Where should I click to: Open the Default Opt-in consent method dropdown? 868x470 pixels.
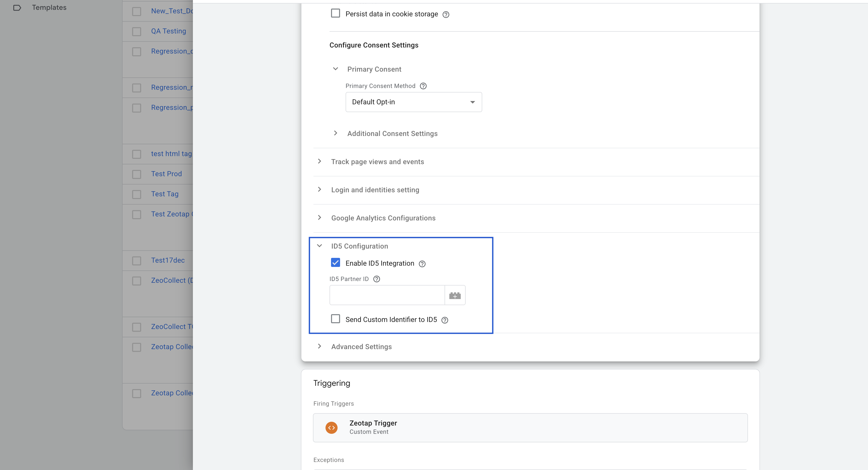tap(413, 102)
